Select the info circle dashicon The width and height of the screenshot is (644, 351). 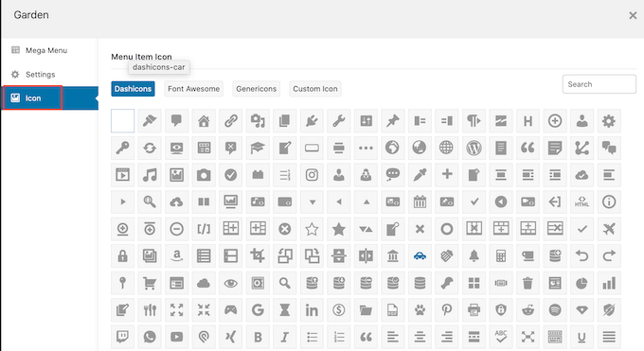[x=609, y=202]
